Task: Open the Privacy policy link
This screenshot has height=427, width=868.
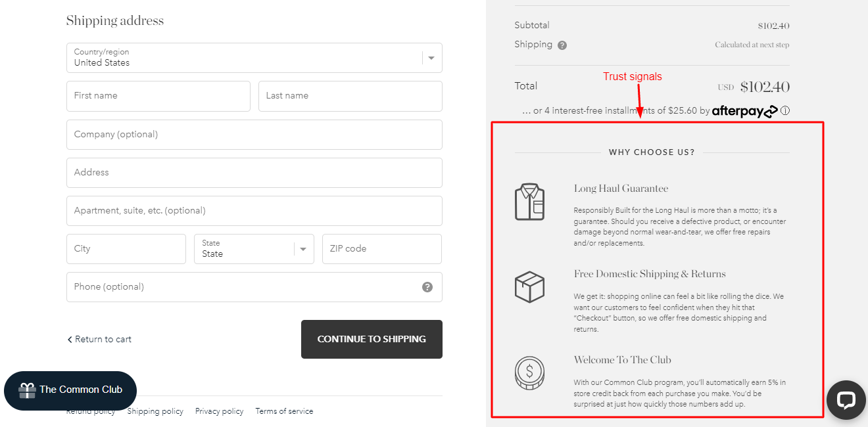Action: (x=219, y=411)
